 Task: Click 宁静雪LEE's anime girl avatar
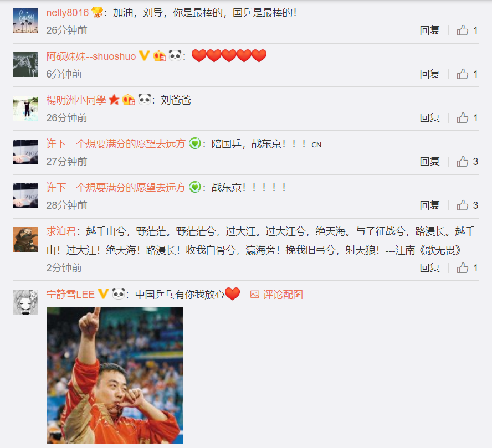pos(25,302)
